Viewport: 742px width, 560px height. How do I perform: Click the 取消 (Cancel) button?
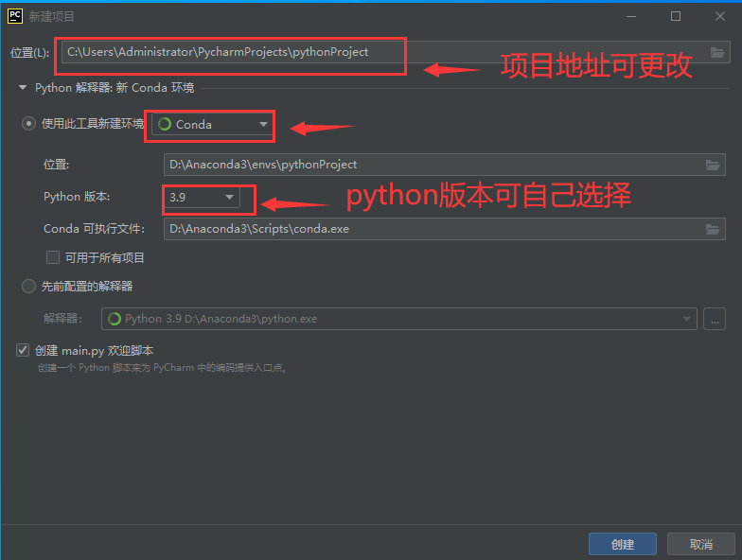coord(701,545)
